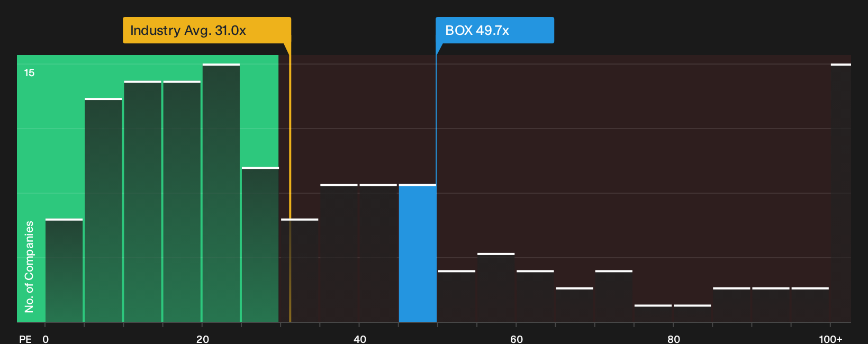Select the tallest green bar at PE 20-25
Viewport: 868px width, 344px height.
click(221, 193)
